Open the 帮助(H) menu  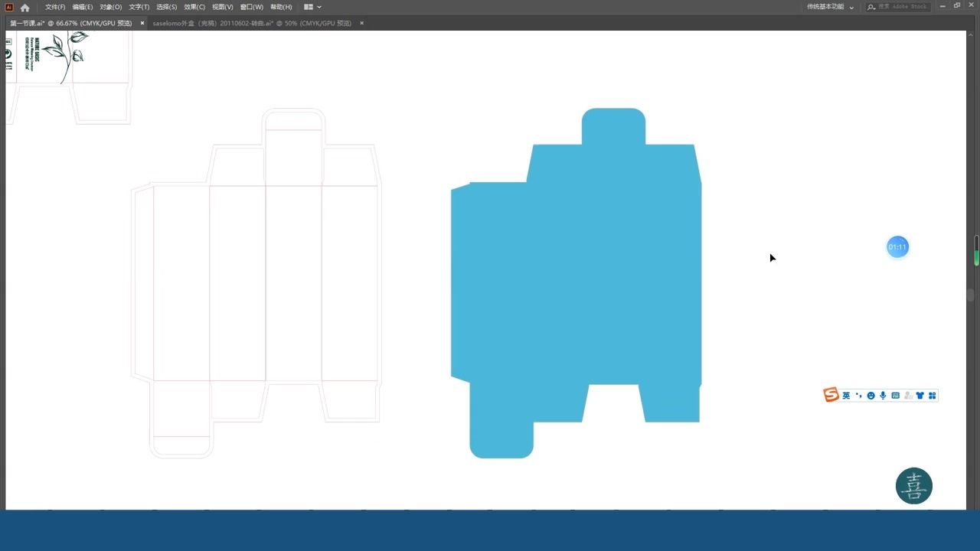point(281,7)
